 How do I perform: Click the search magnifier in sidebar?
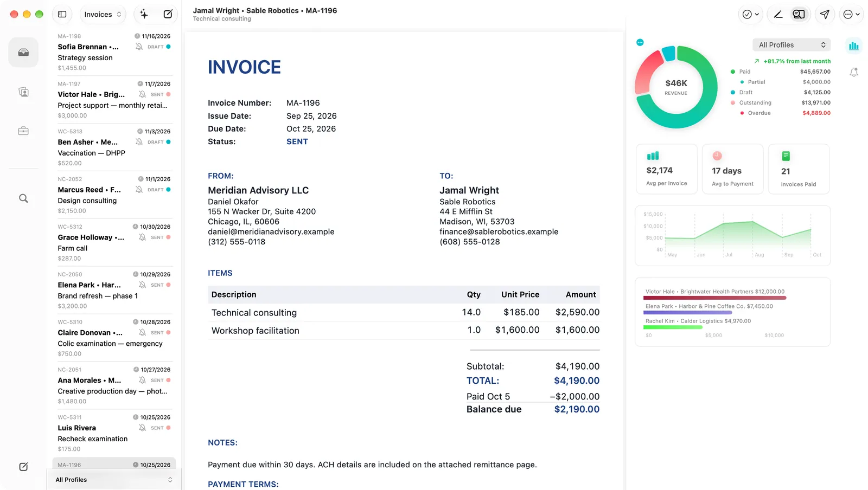(x=23, y=198)
